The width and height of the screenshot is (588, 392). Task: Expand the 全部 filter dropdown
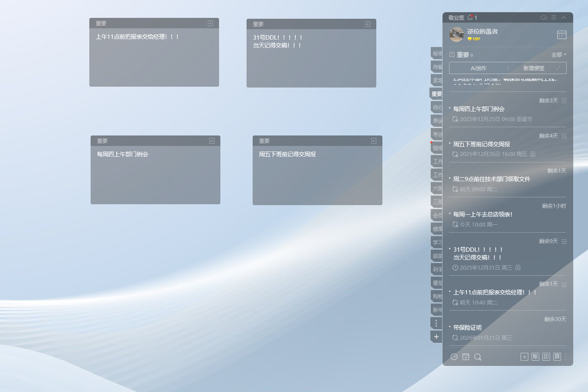tap(559, 55)
